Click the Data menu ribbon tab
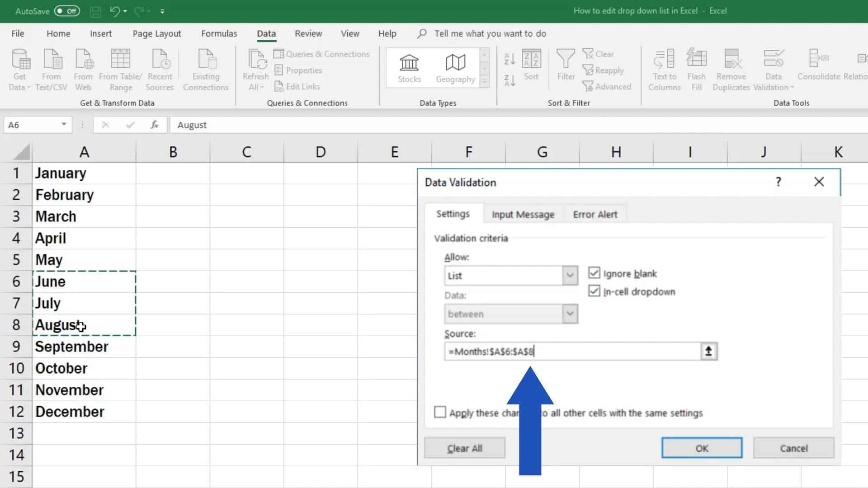Image resolution: width=868 pixels, height=488 pixels. coord(266,33)
